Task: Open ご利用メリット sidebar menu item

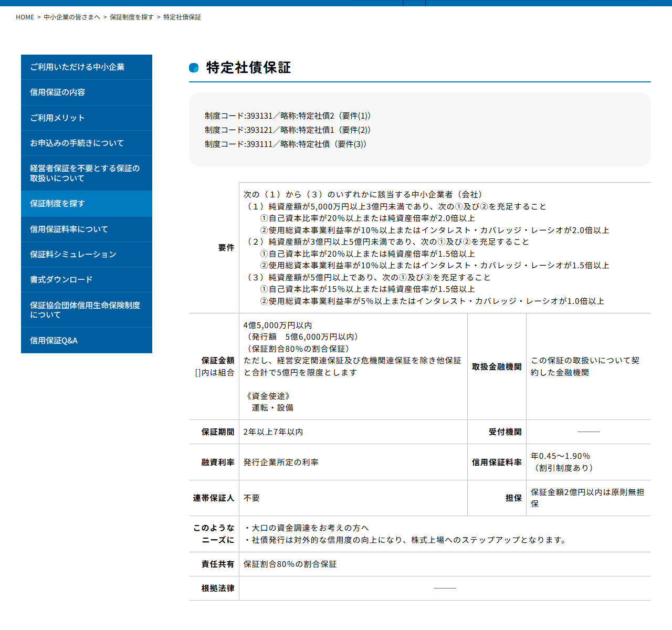Action: point(87,118)
